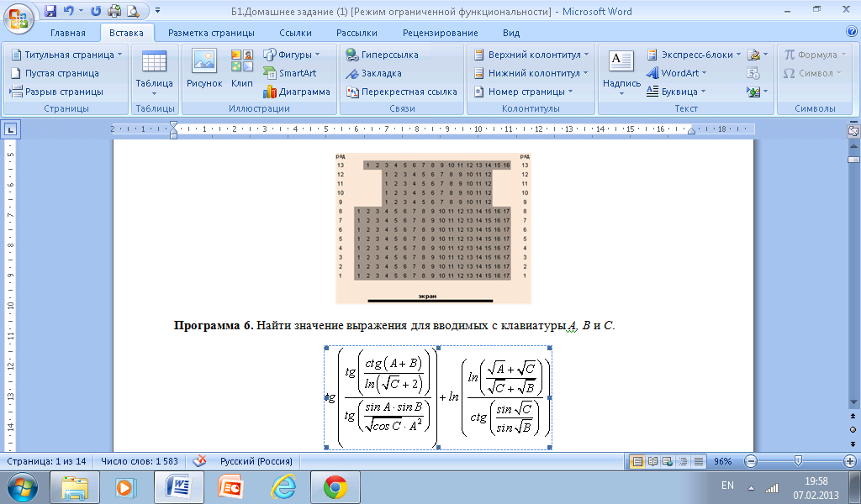Viewport: 861px width, 504px height.
Task: Open the Клип clip art tool
Action: [x=242, y=68]
